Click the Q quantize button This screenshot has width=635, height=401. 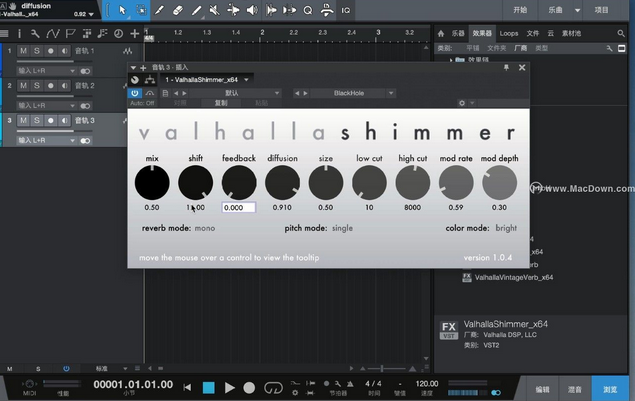pyautogui.click(x=308, y=10)
